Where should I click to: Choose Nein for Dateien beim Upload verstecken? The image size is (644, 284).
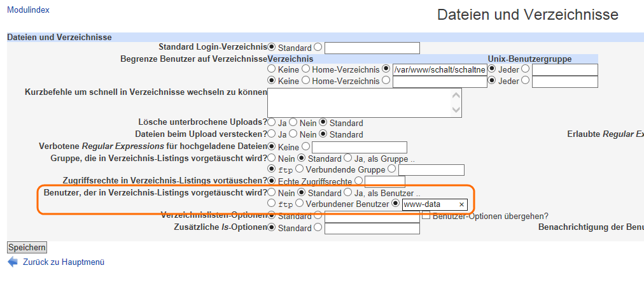coord(293,134)
